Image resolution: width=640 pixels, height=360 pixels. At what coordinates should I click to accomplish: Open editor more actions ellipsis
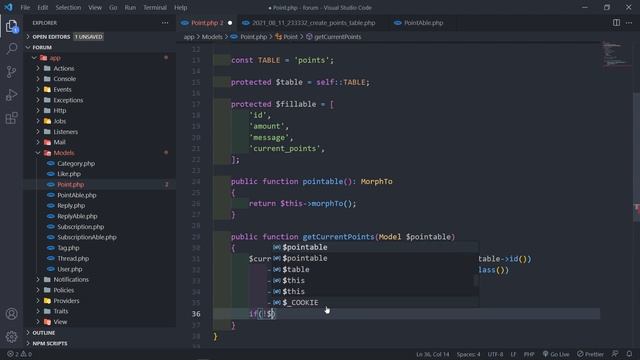pyautogui.click(x=629, y=23)
